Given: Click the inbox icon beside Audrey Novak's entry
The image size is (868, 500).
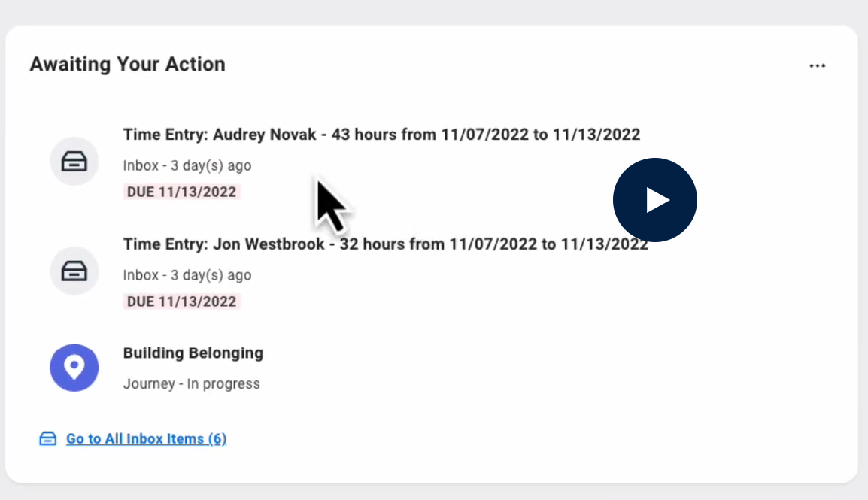Looking at the screenshot, I should pos(74,162).
